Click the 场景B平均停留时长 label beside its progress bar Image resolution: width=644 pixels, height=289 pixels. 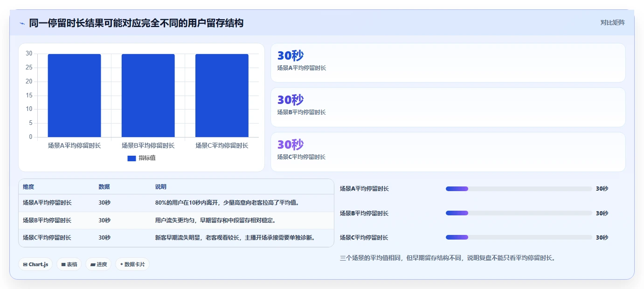pos(364,213)
